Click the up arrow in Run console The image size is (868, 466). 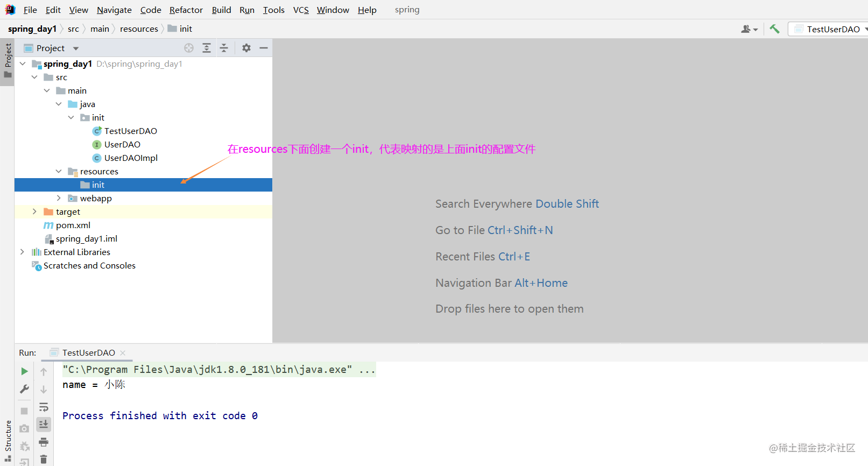[x=44, y=372]
